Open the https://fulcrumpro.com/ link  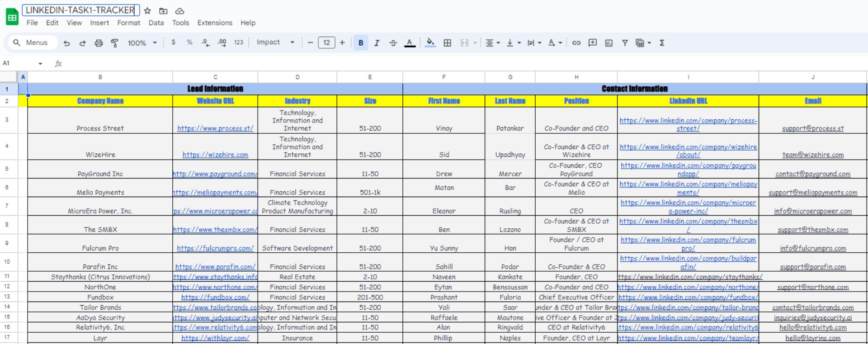[x=215, y=248]
